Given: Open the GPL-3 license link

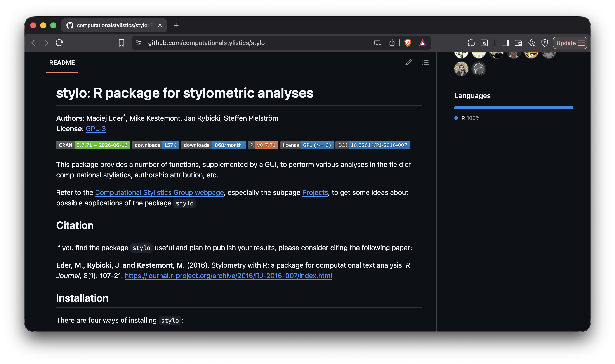Looking at the screenshot, I should [96, 128].
